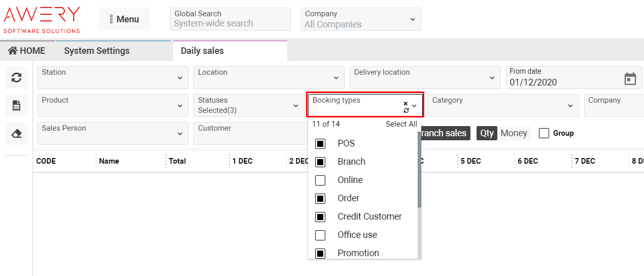The image size is (644, 276).
Task: Check the Online booking type checkbox
Action: (x=320, y=180)
